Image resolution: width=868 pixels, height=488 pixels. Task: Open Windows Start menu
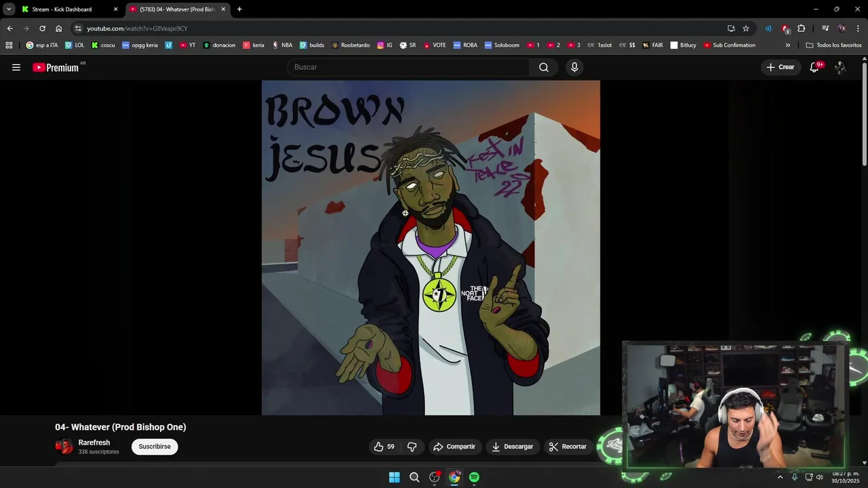tap(394, 477)
